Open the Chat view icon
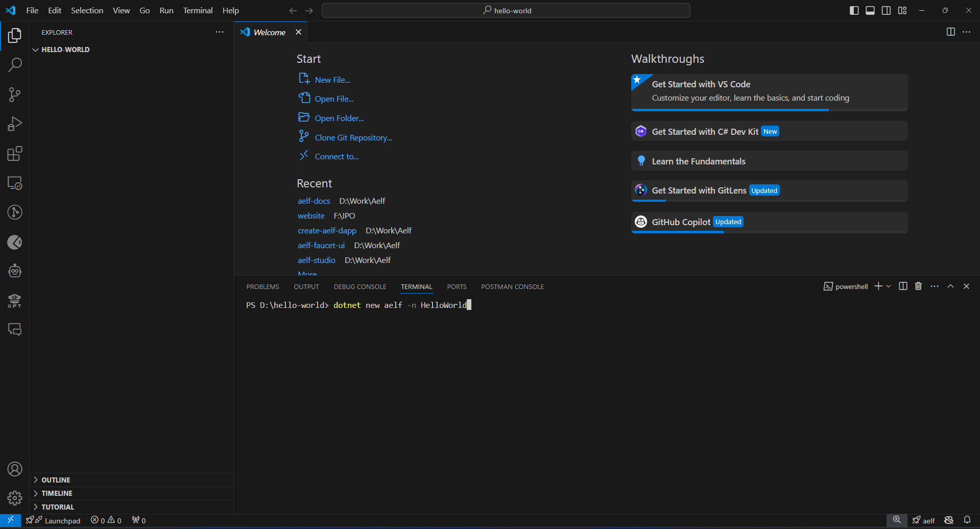This screenshot has height=529, width=980. (15, 330)
